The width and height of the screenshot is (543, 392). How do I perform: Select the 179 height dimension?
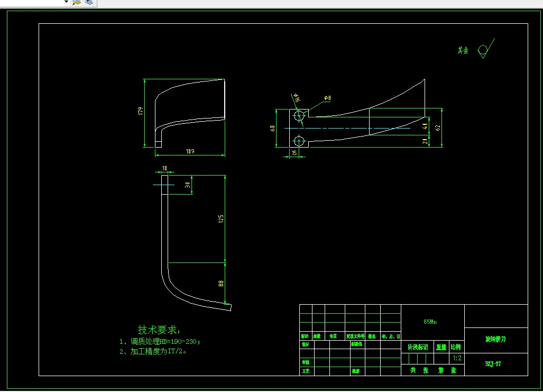[x=140, y=111]
